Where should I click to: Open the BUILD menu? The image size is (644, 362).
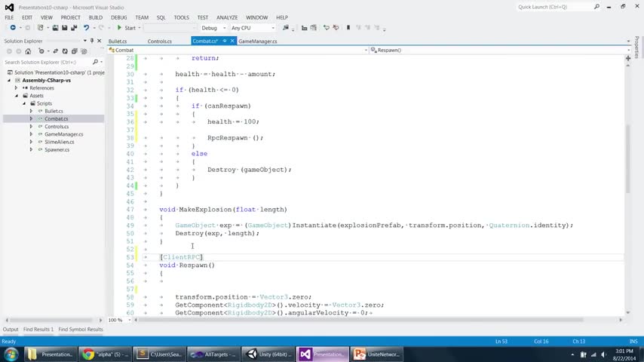click(95, 17)
